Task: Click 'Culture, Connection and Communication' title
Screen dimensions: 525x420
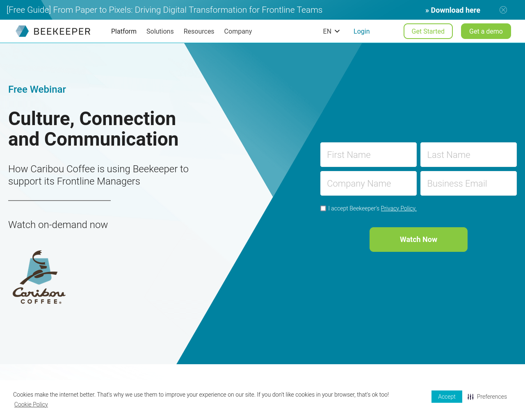Action: (94, 129)
